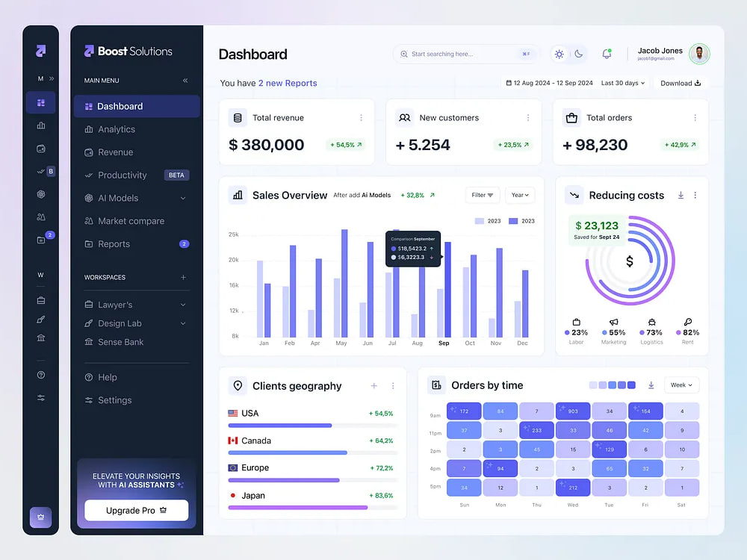Open AI models icon in narrow rail
This screenshot has width=747, height=560.
tap(41, 194)
